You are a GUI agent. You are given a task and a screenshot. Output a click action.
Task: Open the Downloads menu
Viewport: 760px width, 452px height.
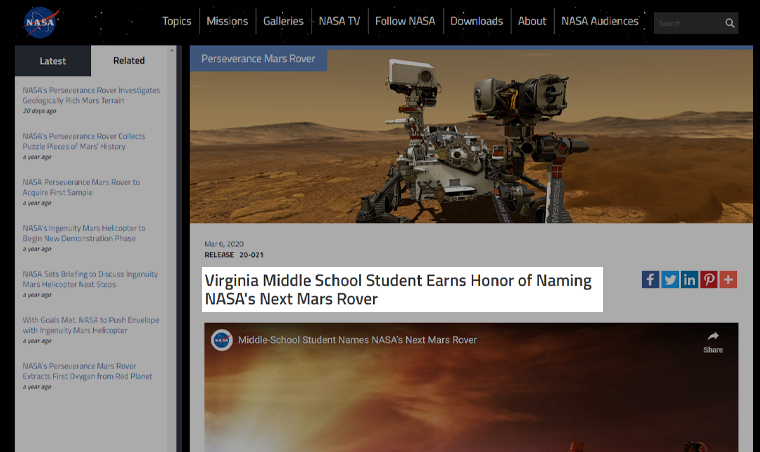coord(476,21)
